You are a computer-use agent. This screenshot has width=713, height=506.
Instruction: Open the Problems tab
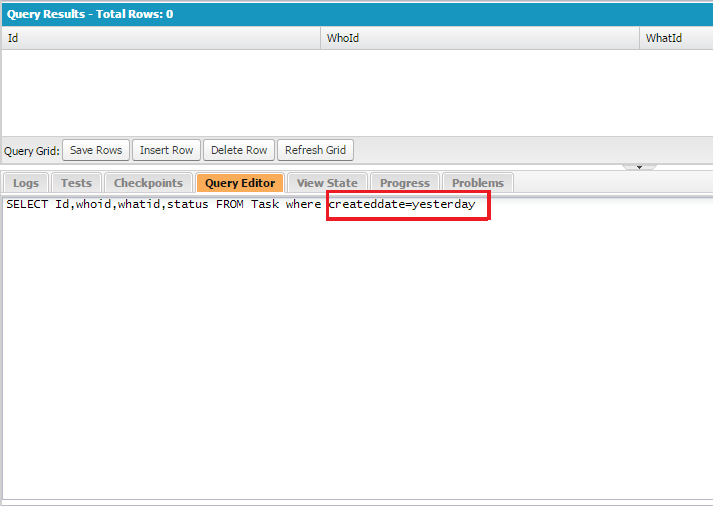click(x=477, y=183)
